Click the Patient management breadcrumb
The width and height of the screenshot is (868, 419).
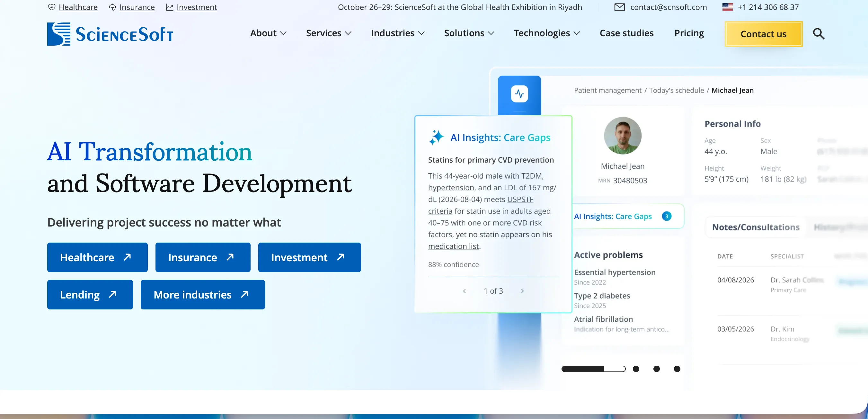point(607,90)
